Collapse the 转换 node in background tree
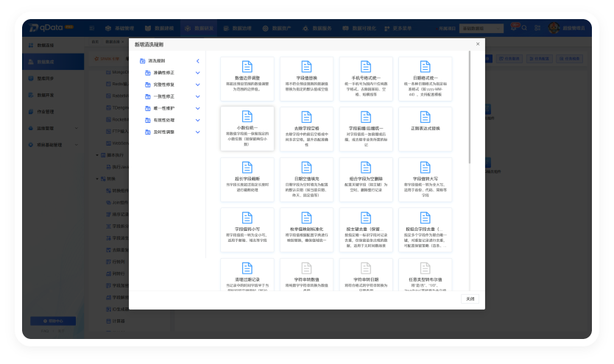Viewport: 614px width, 364px height. pos(97,179)
